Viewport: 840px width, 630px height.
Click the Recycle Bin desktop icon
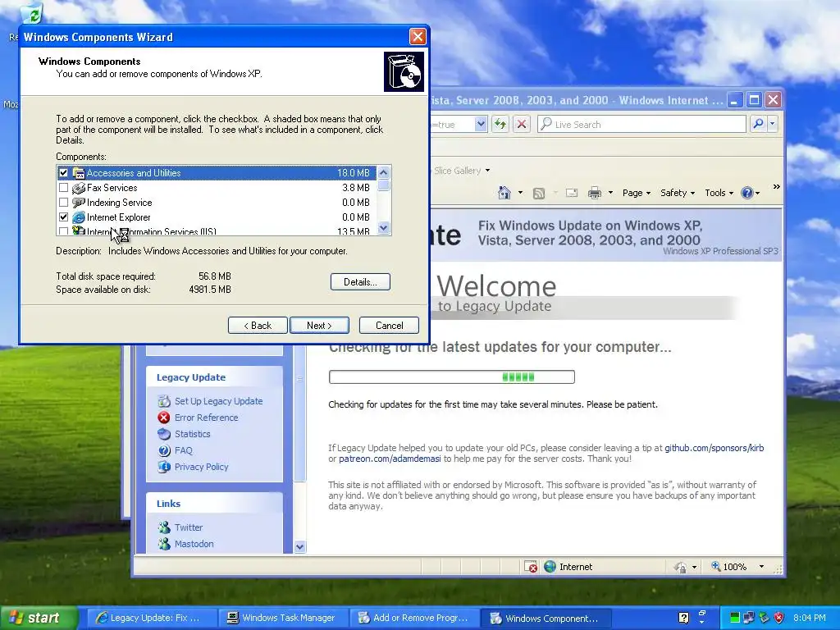click(33, 14)
